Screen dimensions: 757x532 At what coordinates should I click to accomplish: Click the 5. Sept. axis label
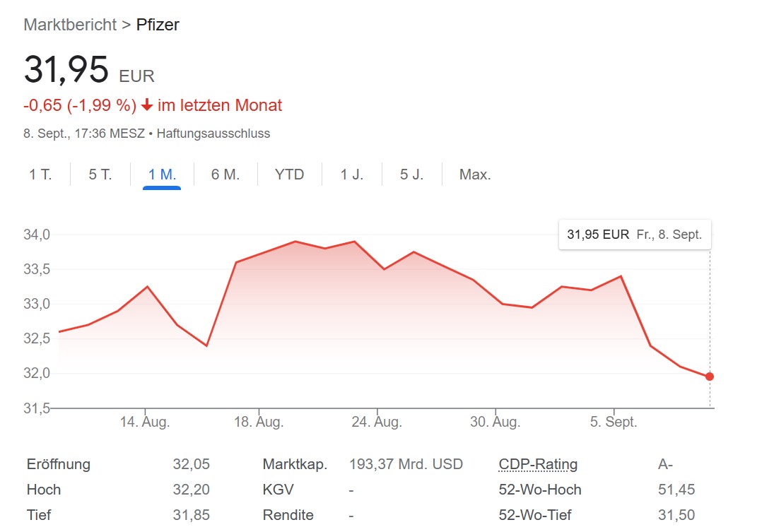pyautogui.click(x=613, y=422)
